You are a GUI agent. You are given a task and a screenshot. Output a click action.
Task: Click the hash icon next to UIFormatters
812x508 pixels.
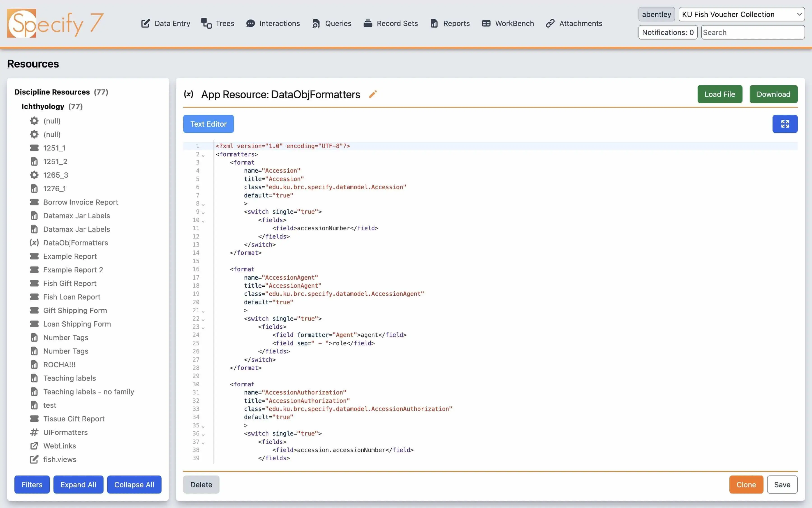[x=34, y=432]
